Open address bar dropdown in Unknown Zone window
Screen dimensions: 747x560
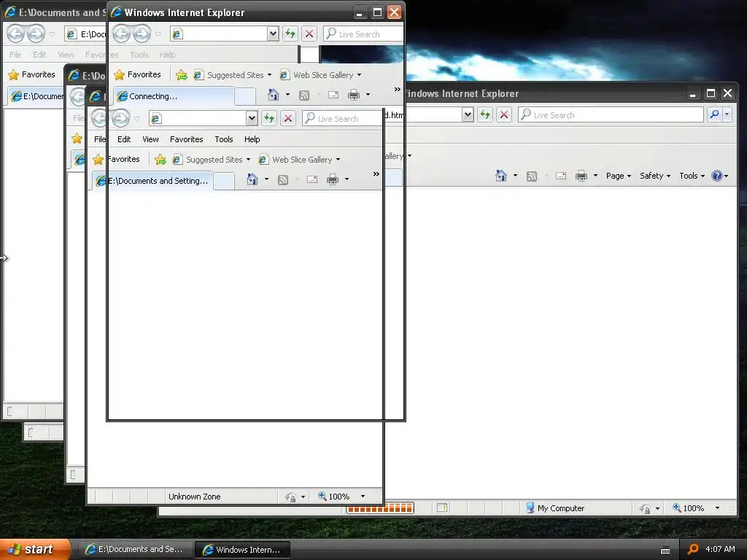coord(252,118)
